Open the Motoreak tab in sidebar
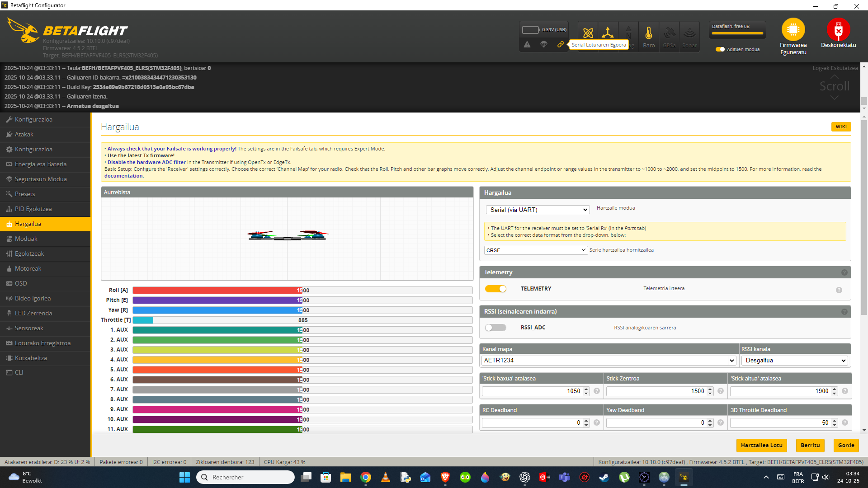Viewport: 868px width, 488px height. 28,268
